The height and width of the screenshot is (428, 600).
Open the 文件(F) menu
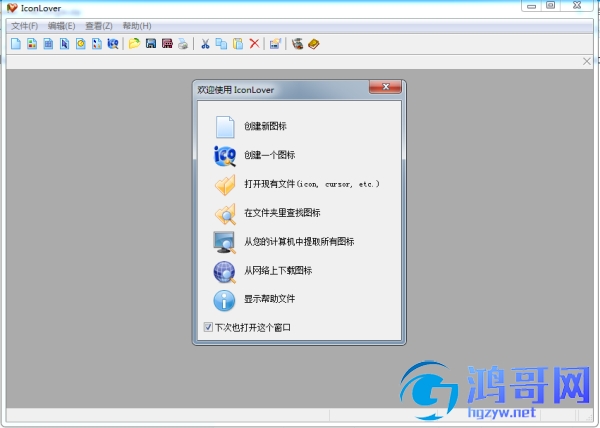click(x=24, y=26)
